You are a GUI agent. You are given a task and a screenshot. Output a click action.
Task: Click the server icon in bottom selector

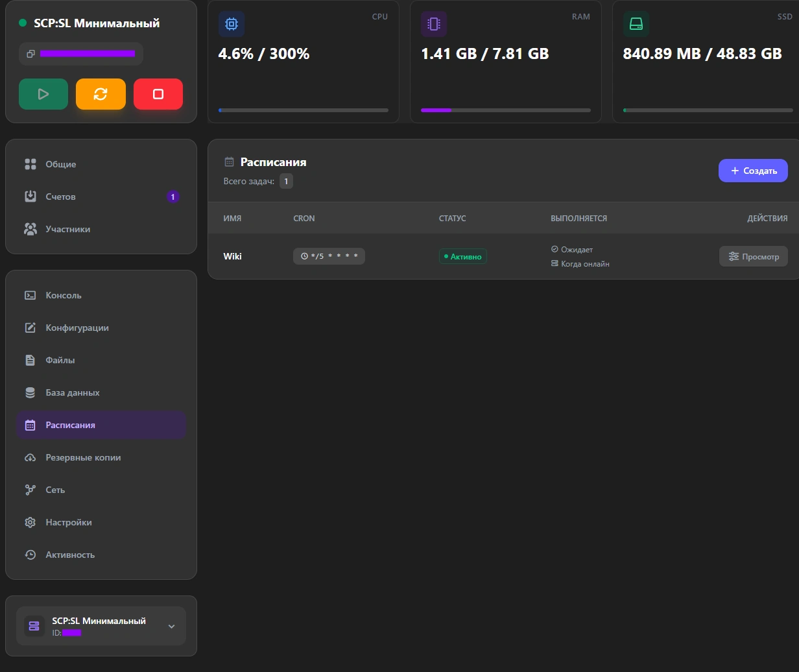(34, 626)
